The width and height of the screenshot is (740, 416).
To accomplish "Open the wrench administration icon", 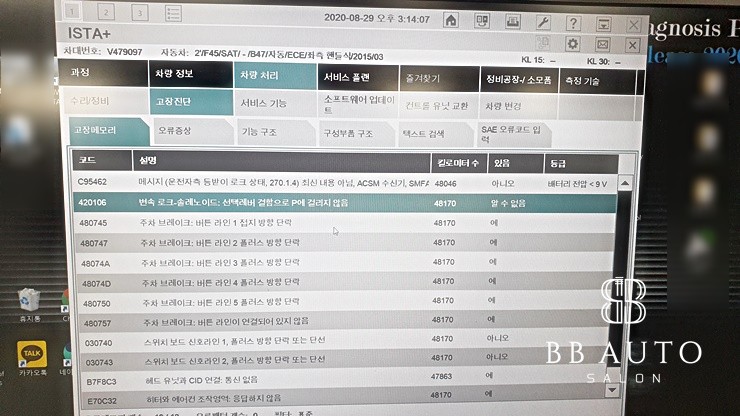I will (543, 22).
